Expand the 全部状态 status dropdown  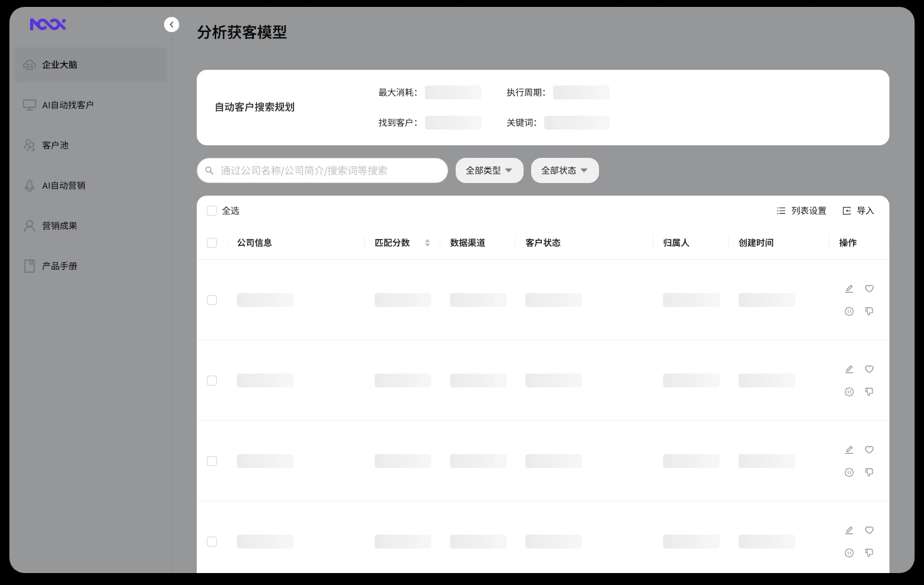(x=564, y=170)
